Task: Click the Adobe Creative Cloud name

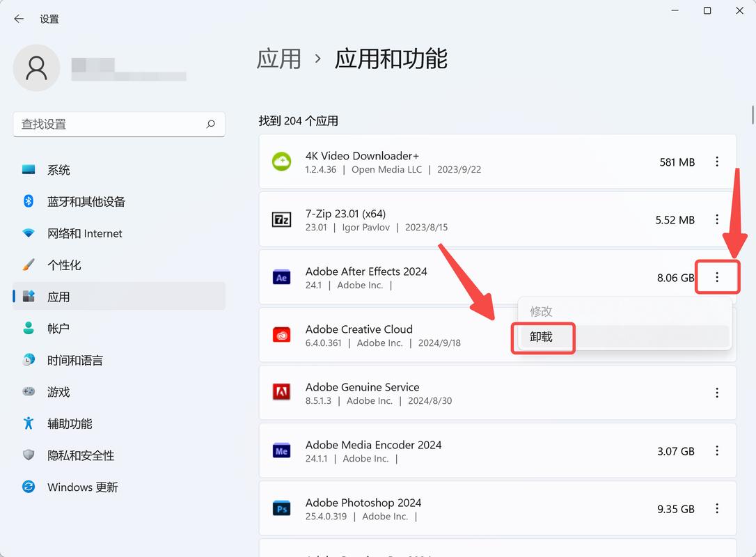Action: 359,329
